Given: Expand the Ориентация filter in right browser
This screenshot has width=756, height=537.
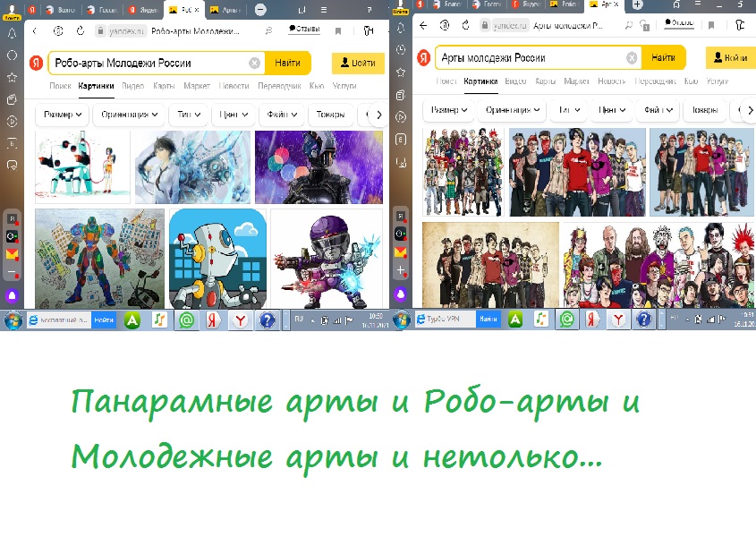Looking at the screenshot, I should pos(512,110).
